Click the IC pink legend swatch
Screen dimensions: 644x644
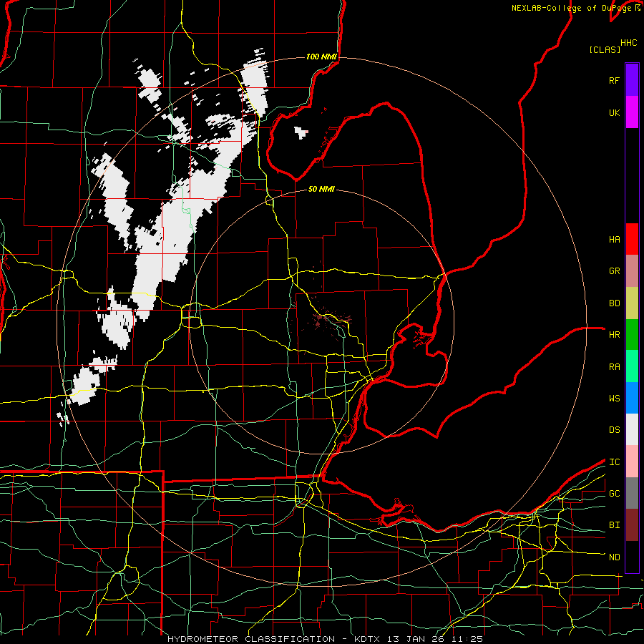[x=632, y=462]
